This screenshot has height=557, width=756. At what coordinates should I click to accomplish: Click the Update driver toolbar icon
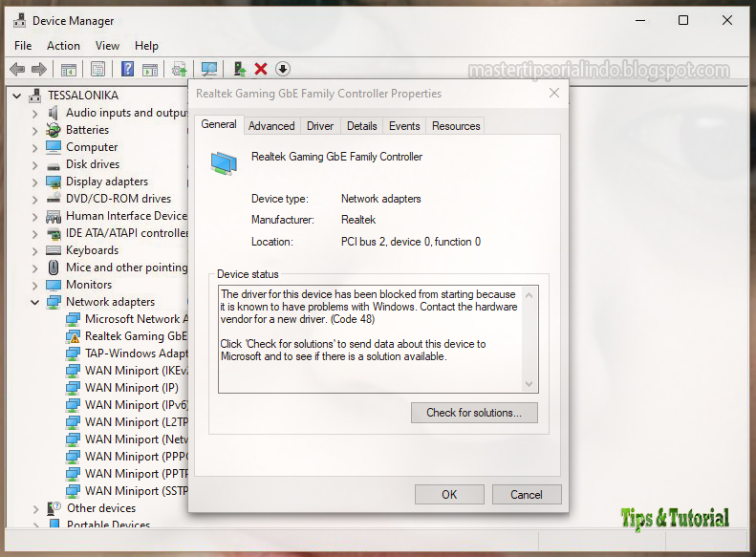point(180,70)
